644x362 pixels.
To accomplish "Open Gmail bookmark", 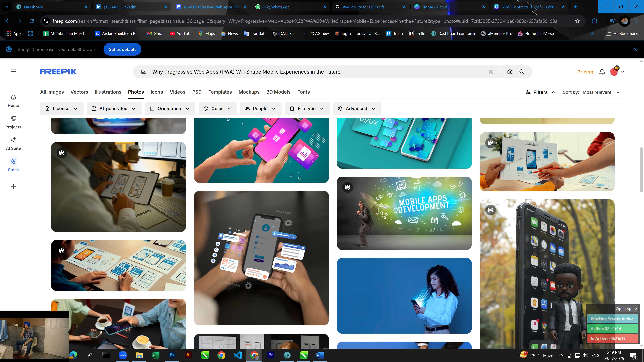I will pyautogui.click(x=155, y=34).
